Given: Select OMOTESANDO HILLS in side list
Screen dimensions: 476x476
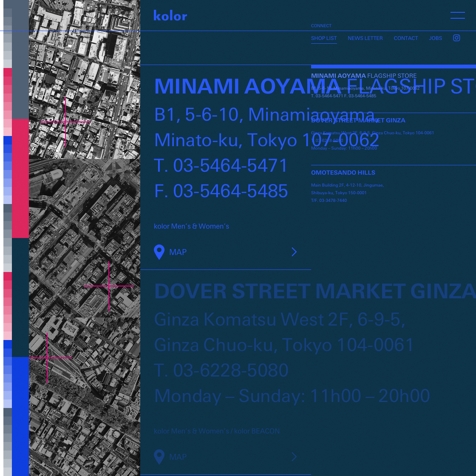Looking at the screenshot, I should [343, 173].
